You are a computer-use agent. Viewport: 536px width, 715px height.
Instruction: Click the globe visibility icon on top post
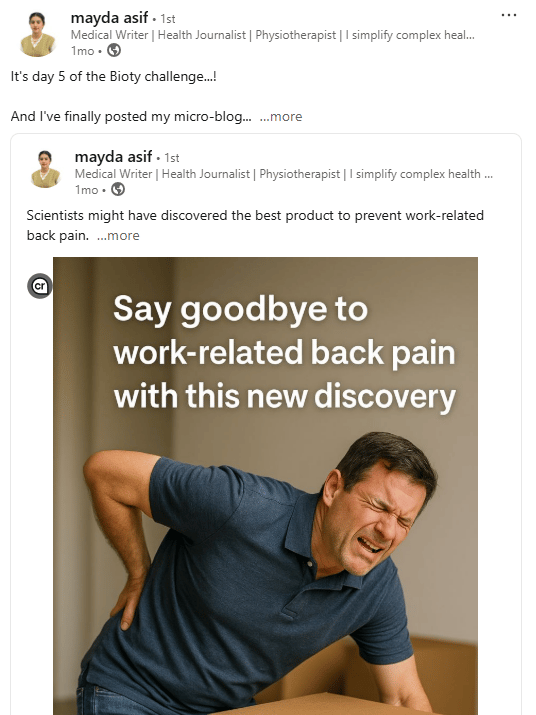tap(114, 51)
